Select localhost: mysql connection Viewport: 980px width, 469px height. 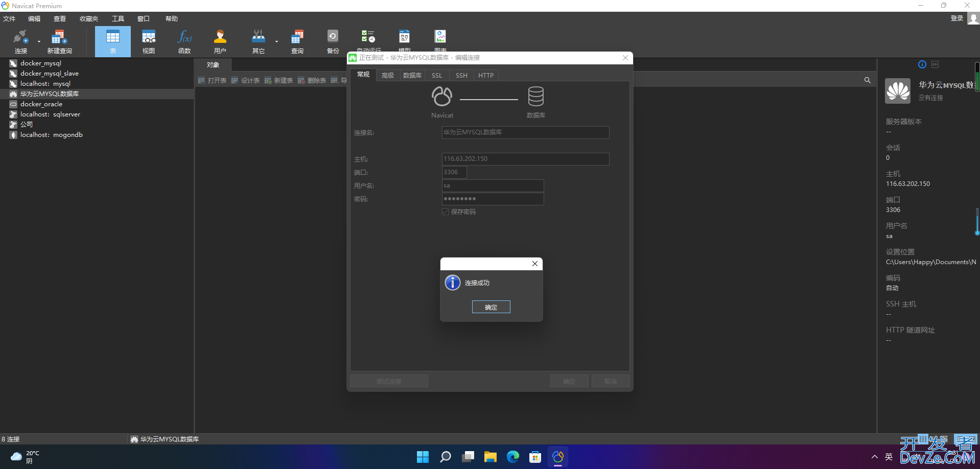pos(45,84)
